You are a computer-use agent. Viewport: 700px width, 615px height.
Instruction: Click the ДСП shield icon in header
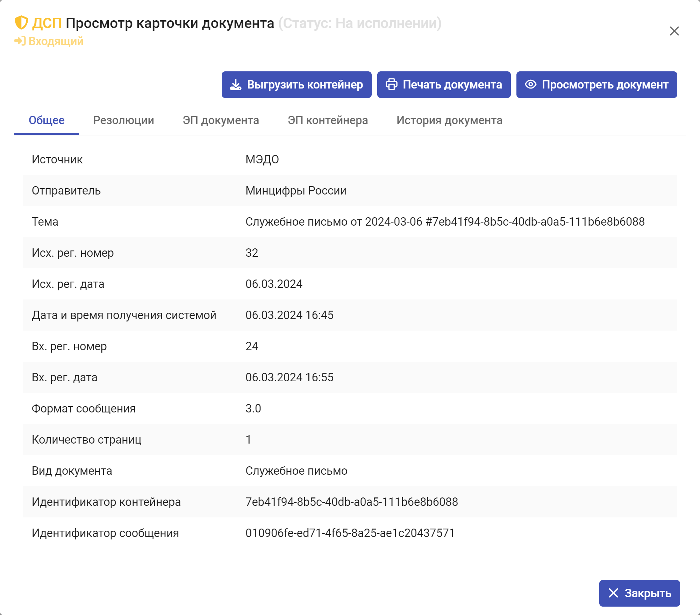[21, 23]
